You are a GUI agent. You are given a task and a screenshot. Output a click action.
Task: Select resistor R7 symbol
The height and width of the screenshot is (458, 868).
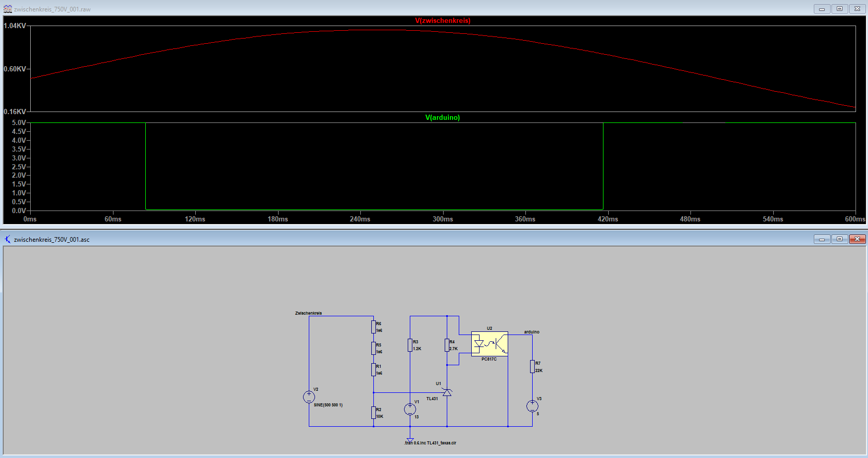click(x=532, y=366)
